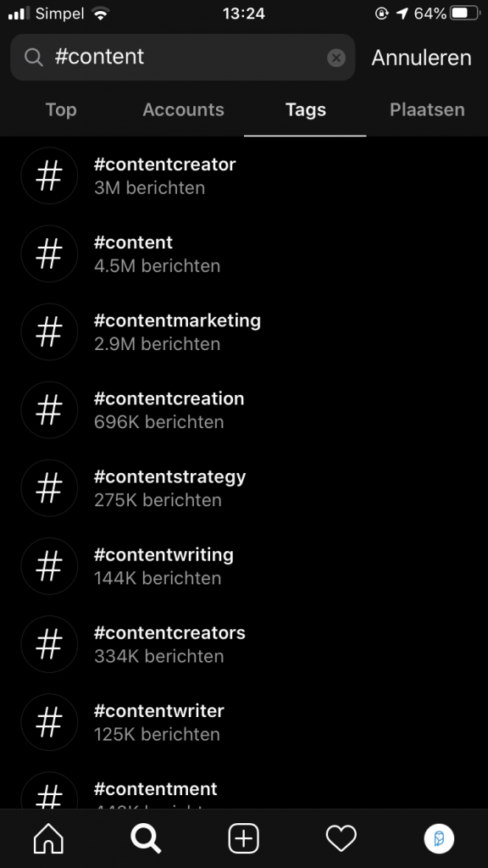Switch to the Plaatsen tab
The height and width of the screenshot is (868, 488).
click(427, 109)
